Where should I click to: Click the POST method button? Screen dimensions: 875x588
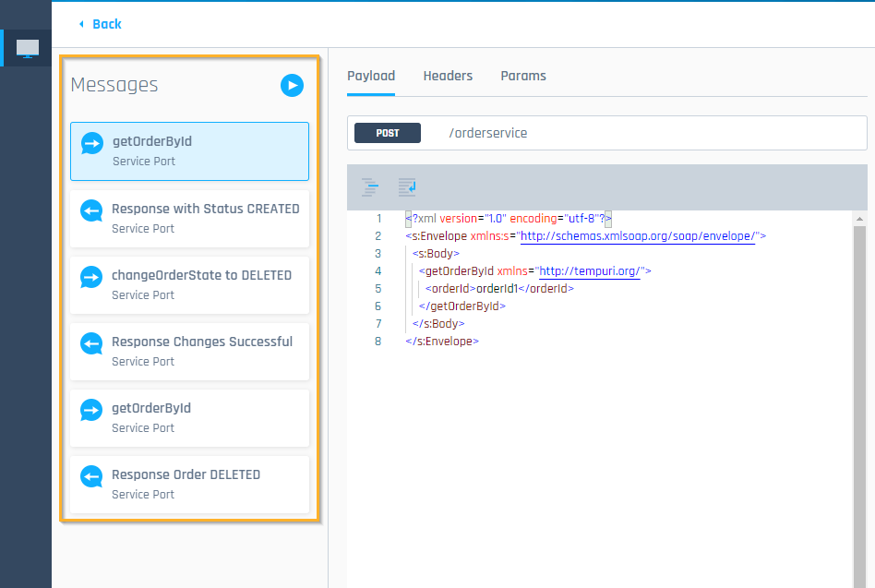click(x=388, y=133)
